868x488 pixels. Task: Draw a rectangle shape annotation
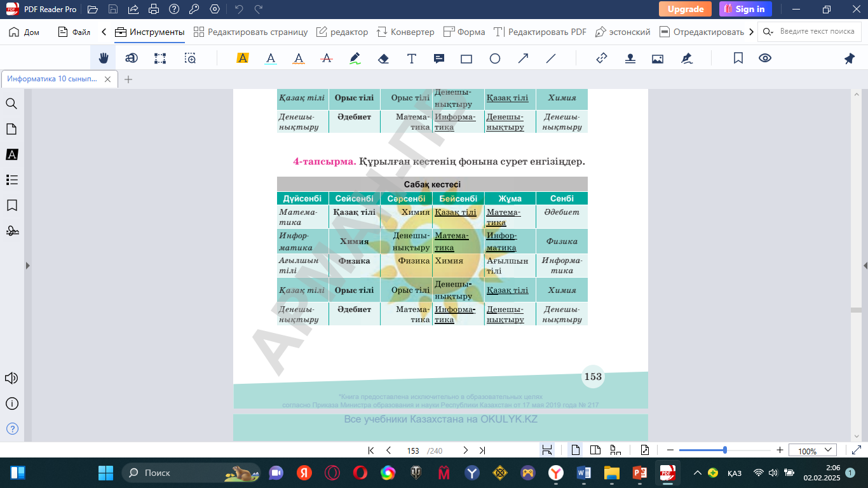point(466,58)
